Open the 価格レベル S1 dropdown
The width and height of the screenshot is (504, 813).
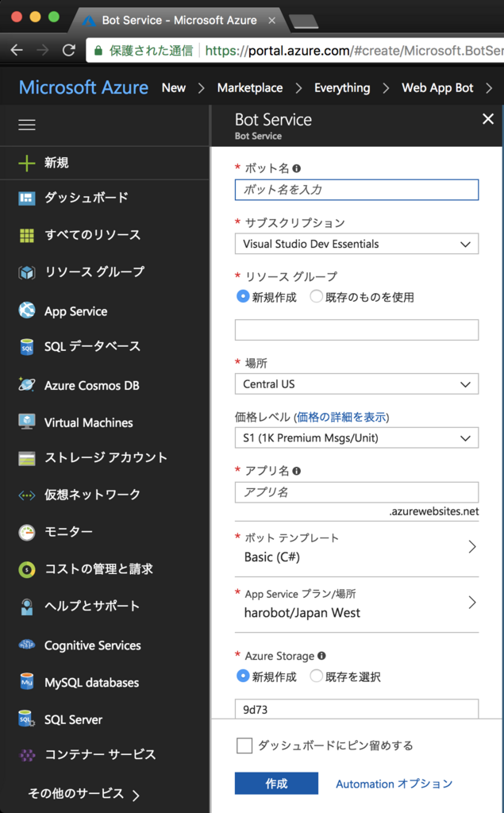356,438
